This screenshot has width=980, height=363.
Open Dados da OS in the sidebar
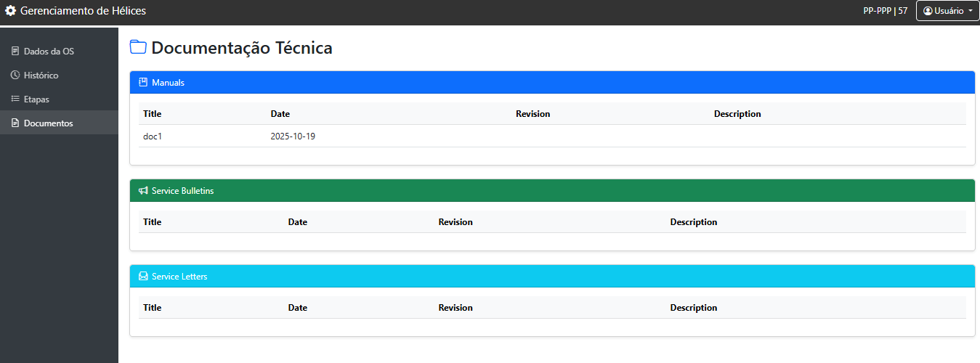pos(59,52)
